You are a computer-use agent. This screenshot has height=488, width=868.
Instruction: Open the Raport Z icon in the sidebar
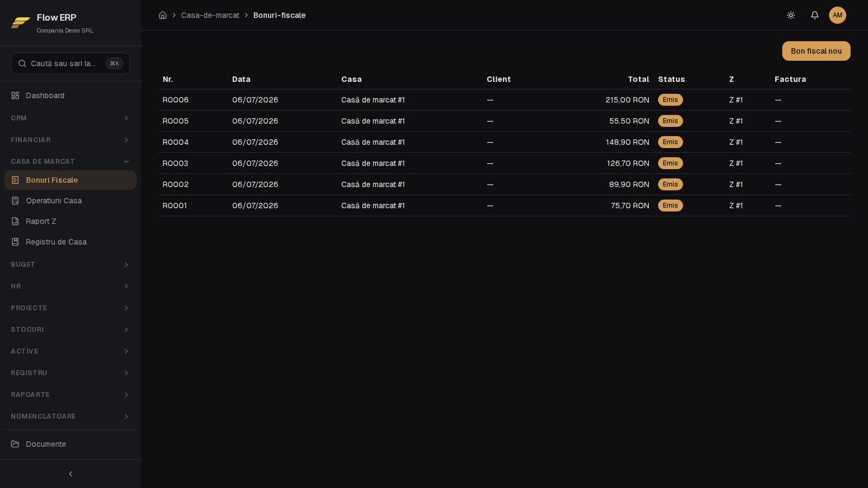point(15,221)
